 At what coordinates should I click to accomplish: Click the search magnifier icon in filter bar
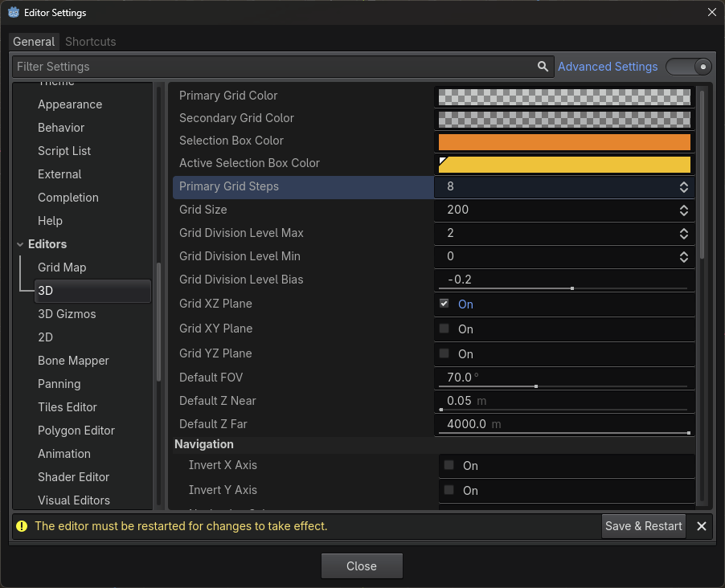[x=543, y=67]
